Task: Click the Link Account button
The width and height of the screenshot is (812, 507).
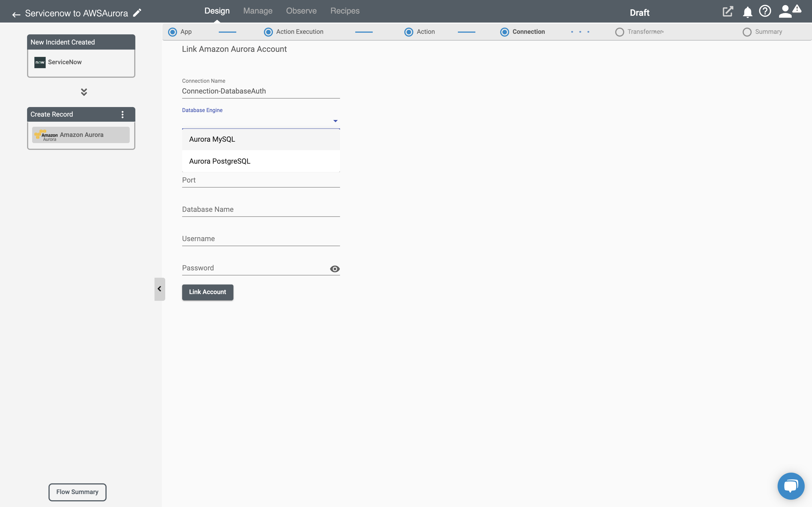Action: 208,292
